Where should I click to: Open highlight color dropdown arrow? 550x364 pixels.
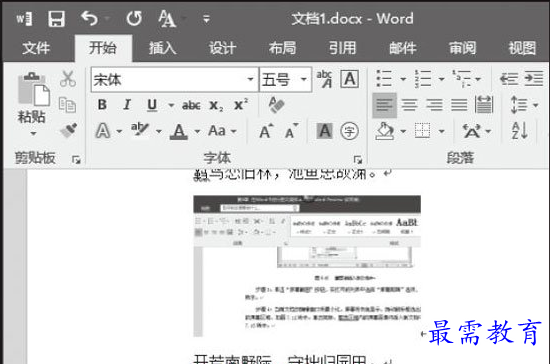click(x=159, y=132)
